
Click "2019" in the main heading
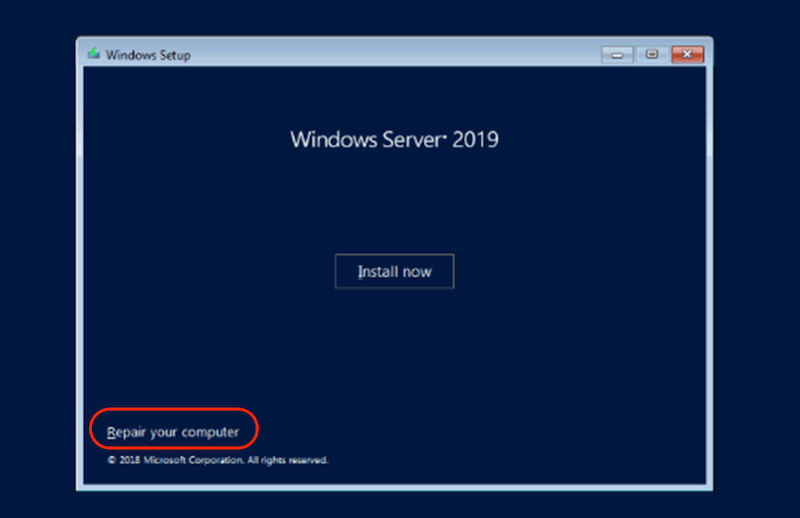pyautogui.click(x=475, y=139)
